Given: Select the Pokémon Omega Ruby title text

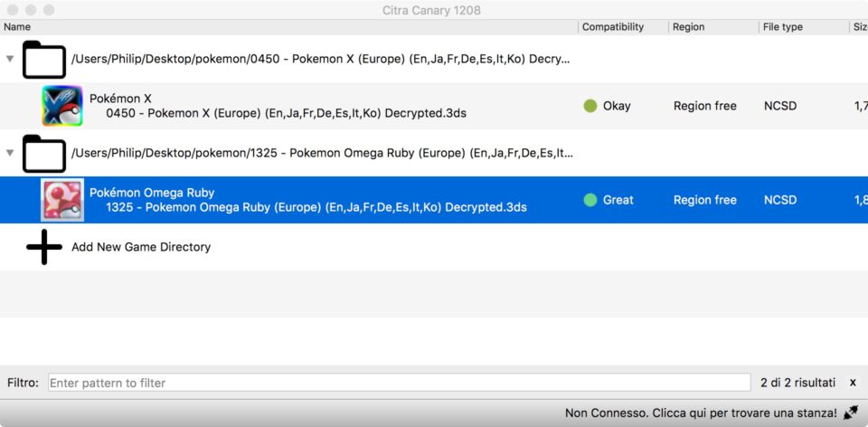Looking at the screenshot, I should 152,193.
